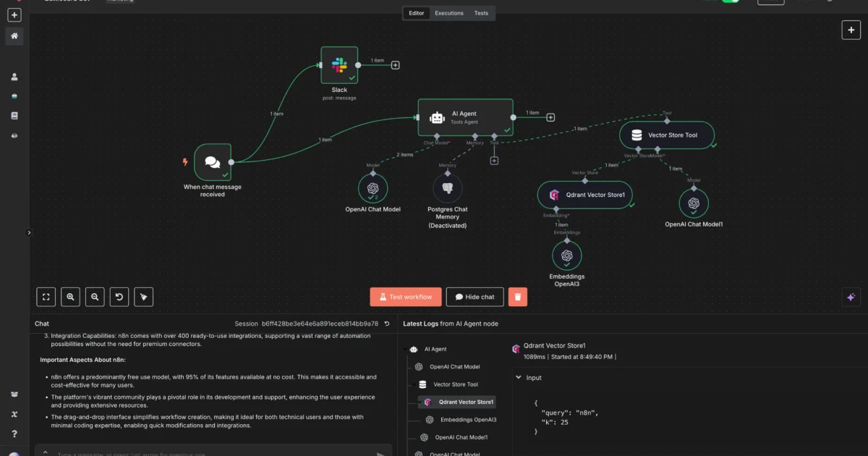The image size is (868, 456).
Task: Click the session ID text
Action: (320, 324)
